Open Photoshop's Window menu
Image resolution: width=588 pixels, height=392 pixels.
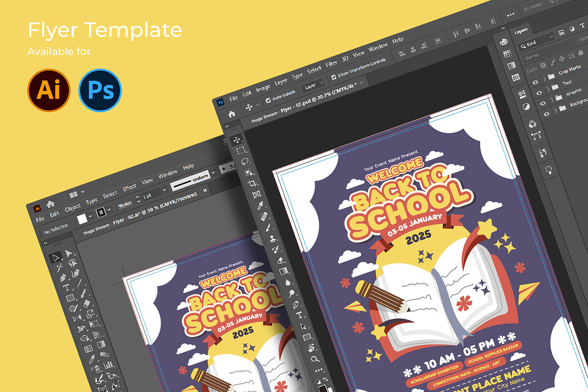pyautogui.click(x=378, y=47)
